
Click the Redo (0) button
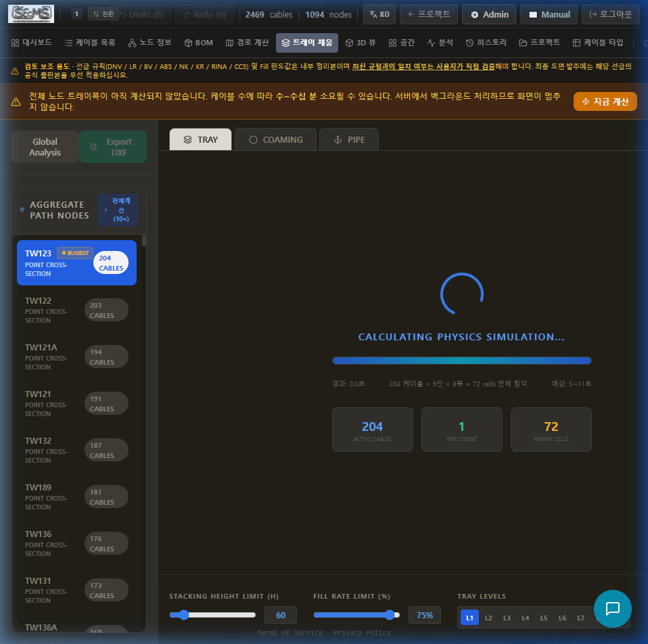pyautogui.click(x=204, y=14)
